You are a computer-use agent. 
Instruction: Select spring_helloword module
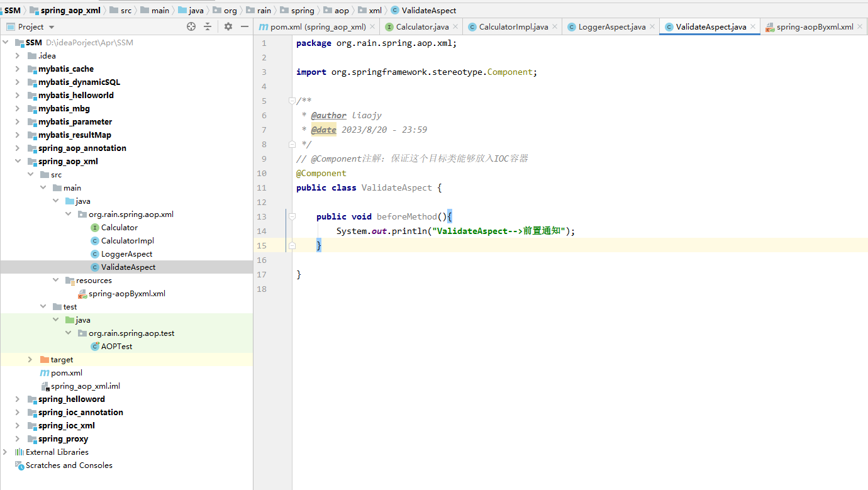tap(72, 399)
